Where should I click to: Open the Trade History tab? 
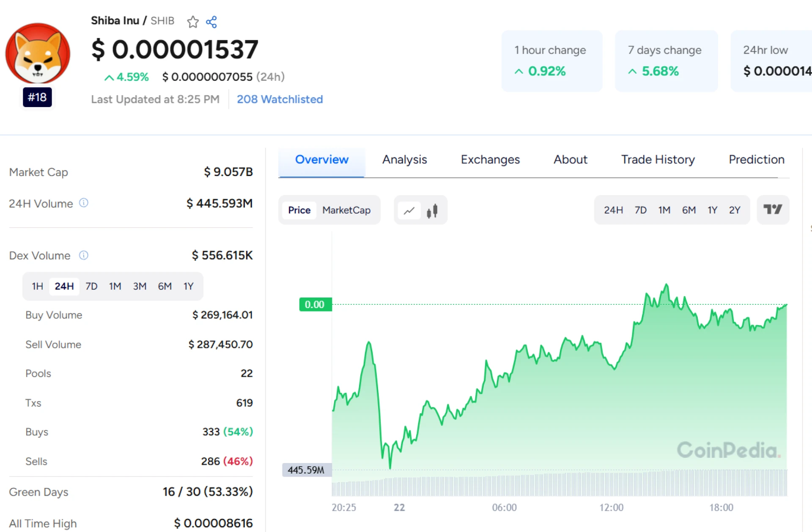coord(658,160)
